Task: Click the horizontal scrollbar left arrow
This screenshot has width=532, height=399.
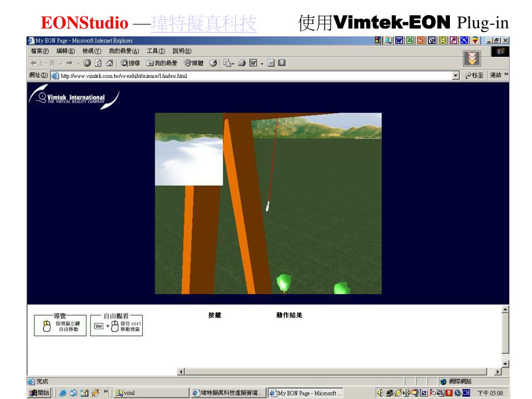Action: point(181,372)
